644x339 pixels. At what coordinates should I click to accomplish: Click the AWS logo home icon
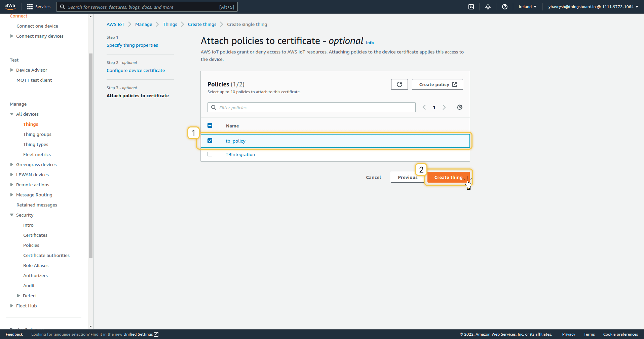[x=10, y=7]
